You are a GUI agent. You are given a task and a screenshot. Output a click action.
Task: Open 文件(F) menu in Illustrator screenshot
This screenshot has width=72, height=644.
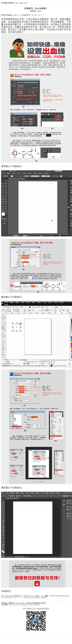click(3, 173)
